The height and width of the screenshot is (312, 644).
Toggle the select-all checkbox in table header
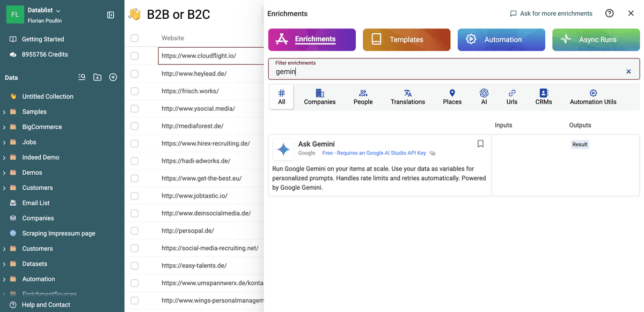[134, 38]
